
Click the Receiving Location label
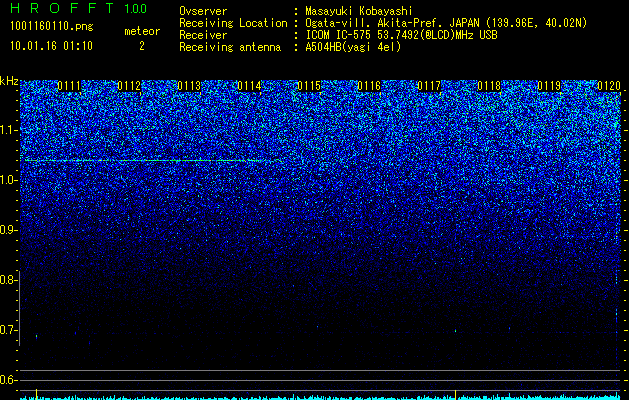pos(233,23)
